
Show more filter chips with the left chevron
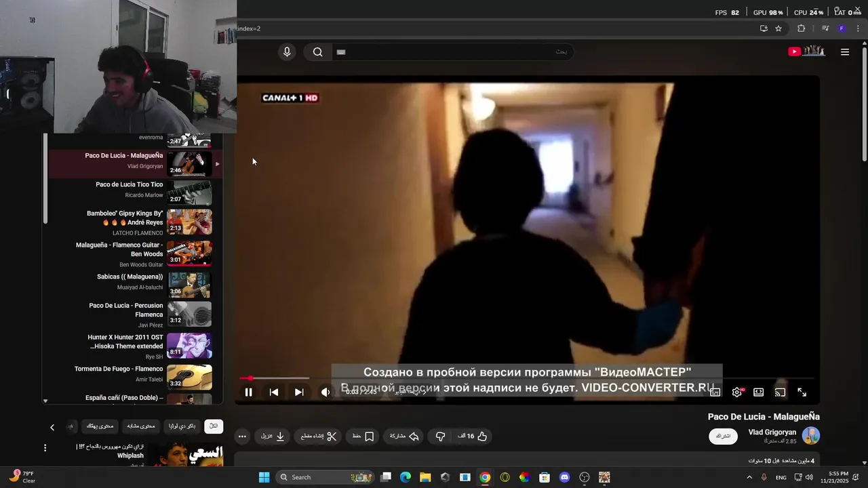tap(52, 427)
